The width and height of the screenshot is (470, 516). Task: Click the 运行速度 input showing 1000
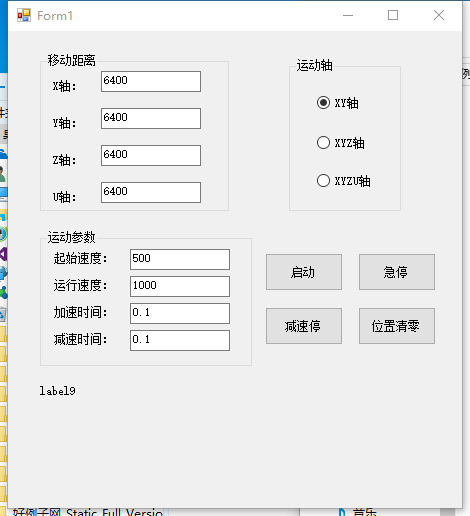click(x=180, y=286)
